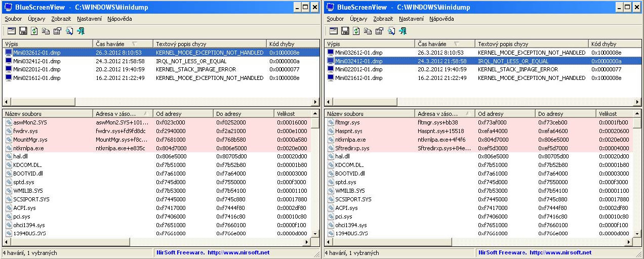Image resolution: width=644 pixels, height=259 pixels.
Task: Open nirsoft.net link in left status bar
Action: click(237, 252)
